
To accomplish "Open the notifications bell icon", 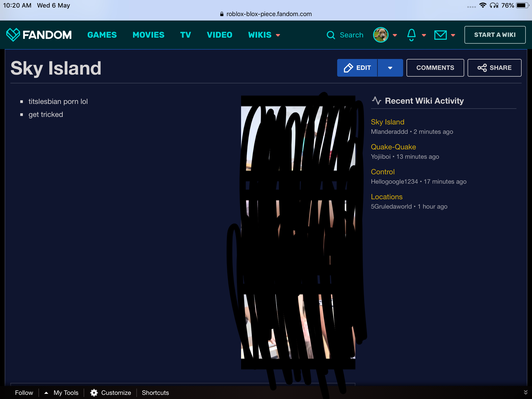I will 411,35.
